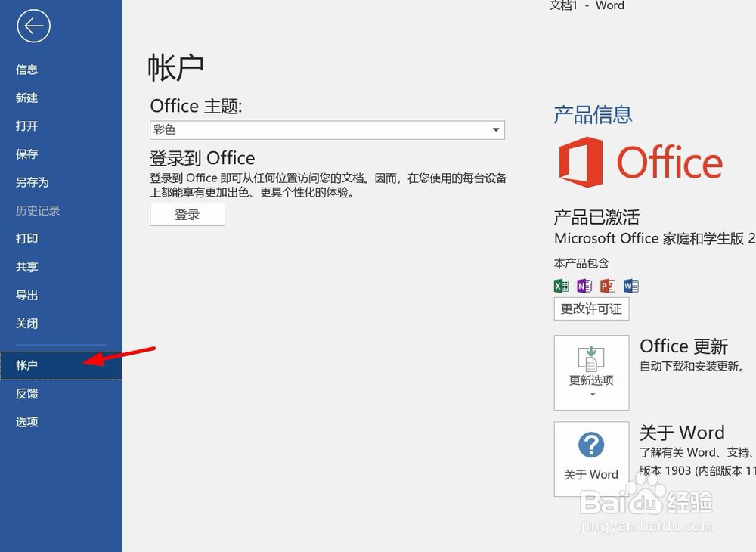
Task: Click 保存 in the sidebar
Action: click(x=26, y=154)
